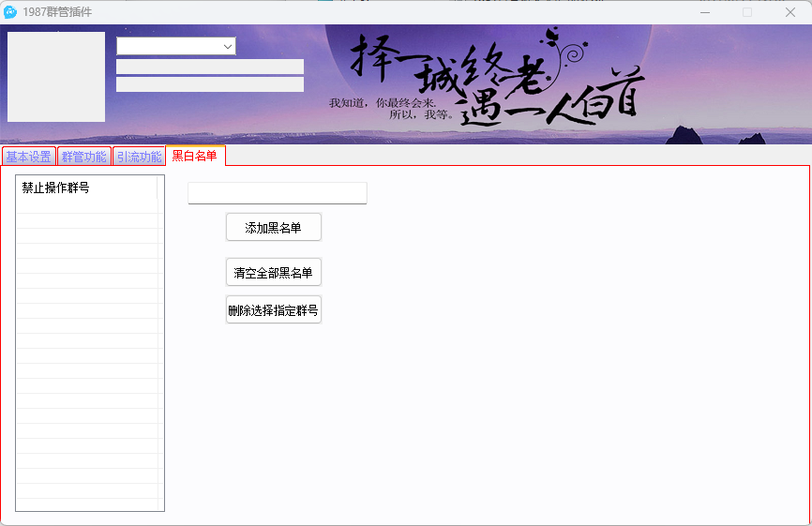
Task: Click the 1987群管插件 window title text
Action: click(x=58, y=12)
